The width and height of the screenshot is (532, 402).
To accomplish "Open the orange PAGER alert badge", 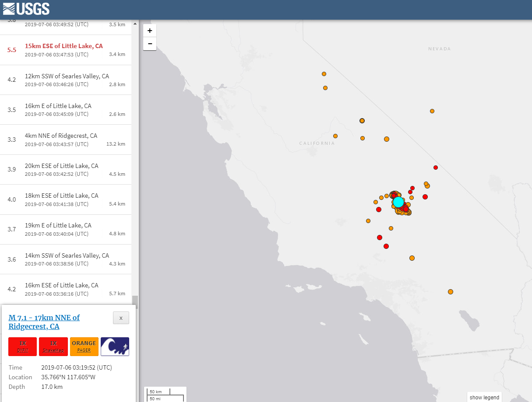I will [84, 346].
